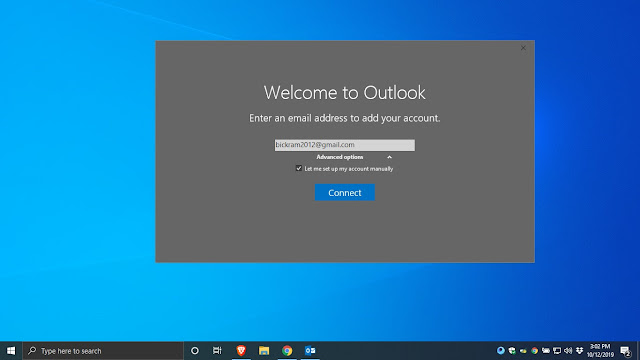The image size is (640, 360).
Task: Focus the email address input field
Action: pyautogui.click(x=344, y=145)
